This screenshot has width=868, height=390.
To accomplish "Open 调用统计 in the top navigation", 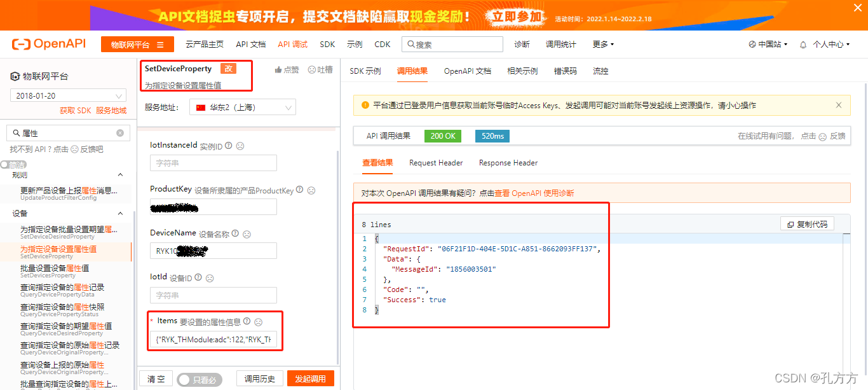I will click(561, 45).
